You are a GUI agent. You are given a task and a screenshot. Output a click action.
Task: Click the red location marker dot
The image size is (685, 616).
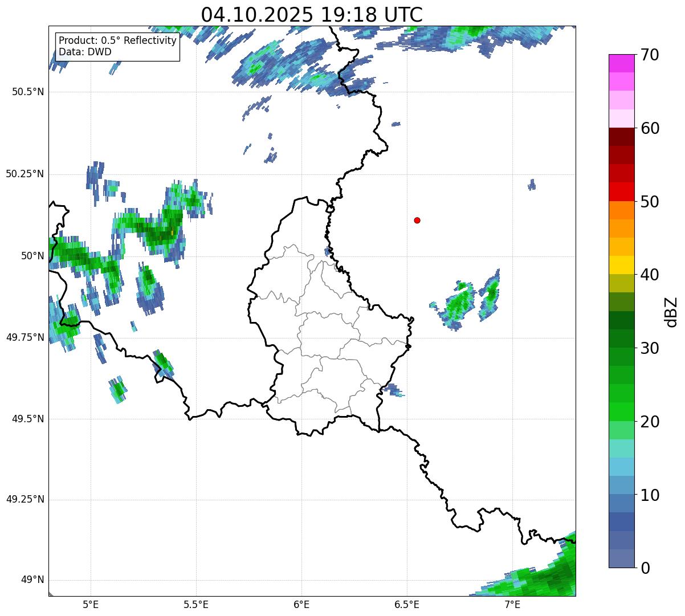(417, 220)
